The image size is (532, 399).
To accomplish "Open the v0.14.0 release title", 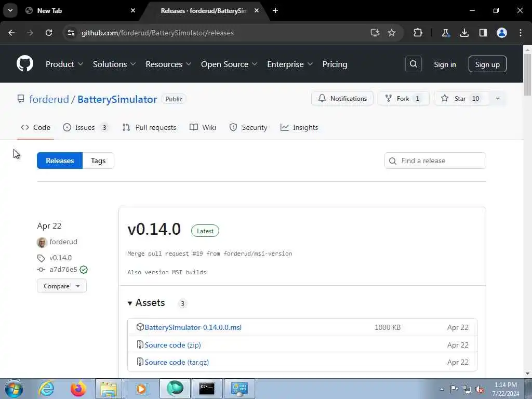I will pyautogui.click(x=154, y=229).
